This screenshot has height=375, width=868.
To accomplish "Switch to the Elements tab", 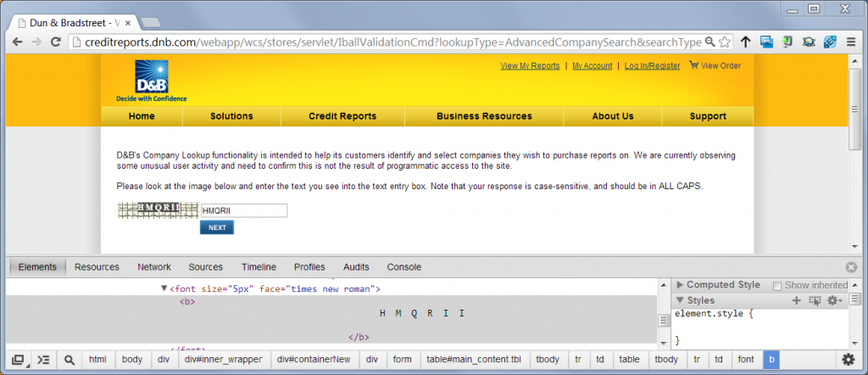I will click(x=37, y=267).
